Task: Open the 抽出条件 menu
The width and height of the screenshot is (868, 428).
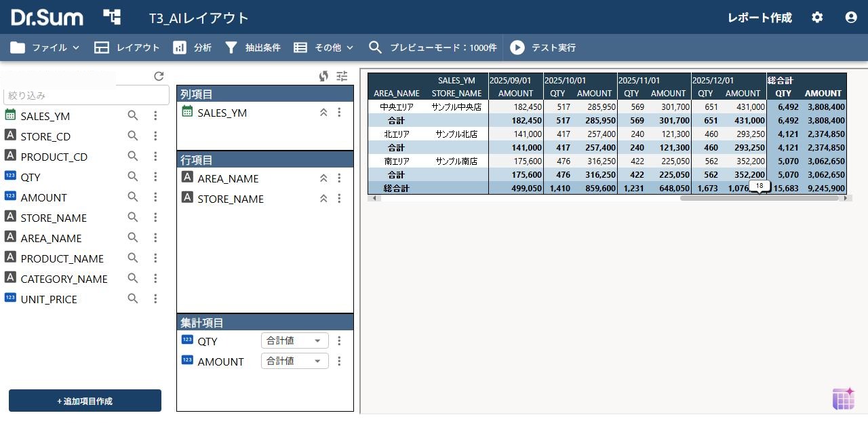Action: pyautogui.click(x=253, y=47)
